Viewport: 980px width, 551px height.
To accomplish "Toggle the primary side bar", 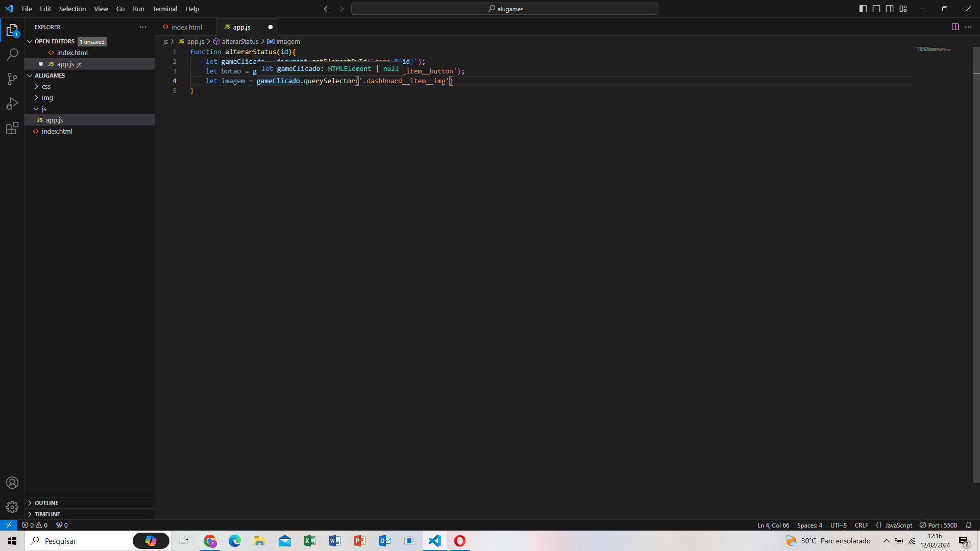I will click(863, 9).
